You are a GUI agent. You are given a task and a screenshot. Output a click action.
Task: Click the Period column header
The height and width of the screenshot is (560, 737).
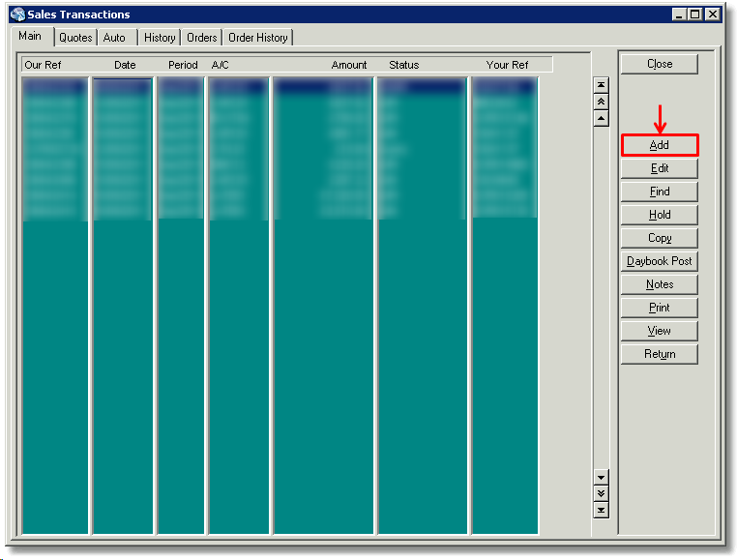coord(183,65)
